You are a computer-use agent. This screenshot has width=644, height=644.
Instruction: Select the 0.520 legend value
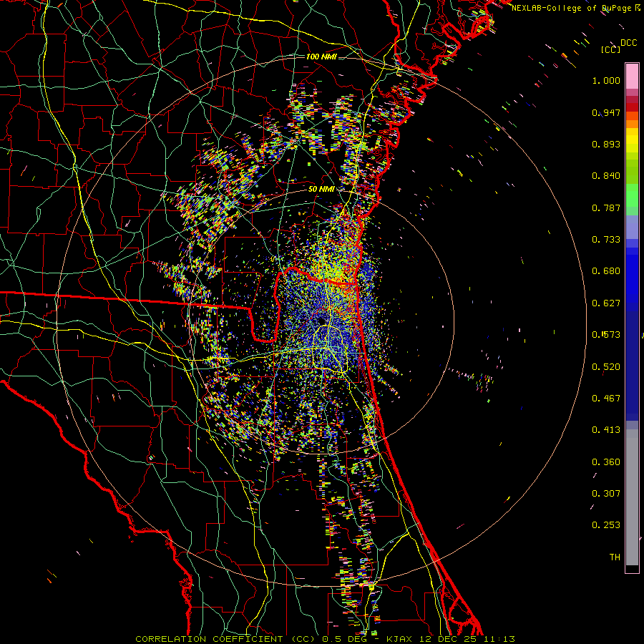(606, 367)
